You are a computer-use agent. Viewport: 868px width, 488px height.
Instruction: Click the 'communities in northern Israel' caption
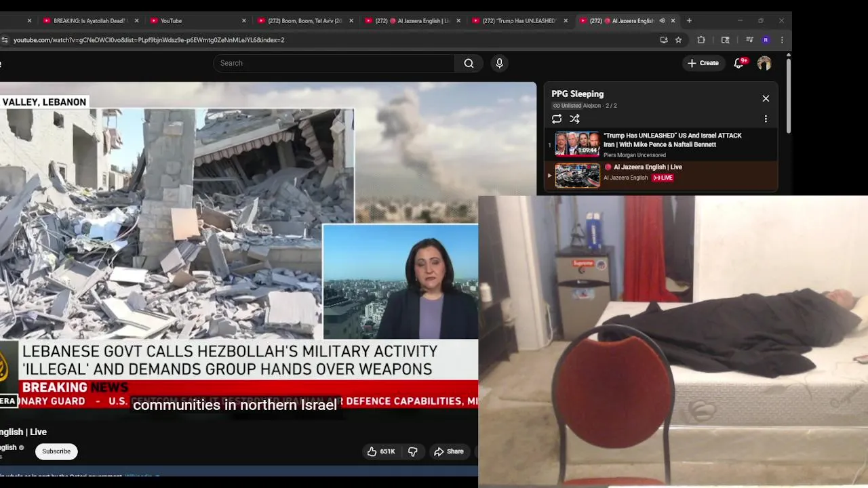point(235,405)
